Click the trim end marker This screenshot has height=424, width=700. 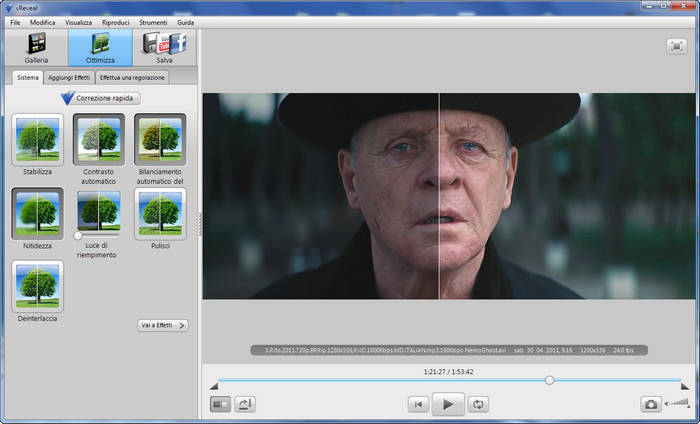[684, 386]
